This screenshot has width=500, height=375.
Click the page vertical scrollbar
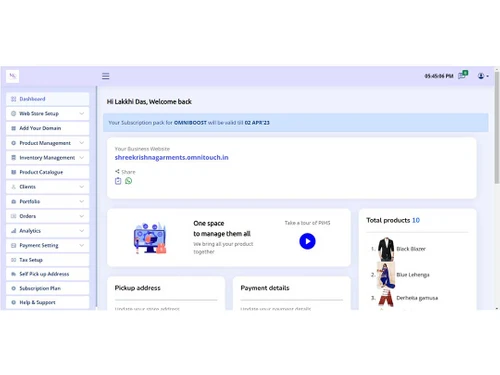click(497, 128)
